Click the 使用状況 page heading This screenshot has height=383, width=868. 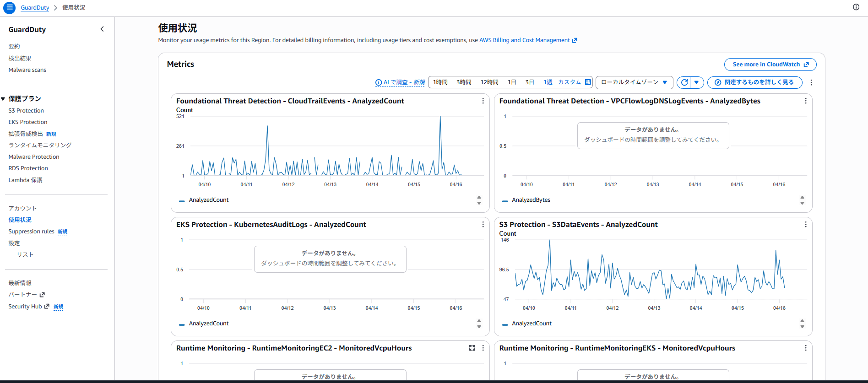pos(178,28)
